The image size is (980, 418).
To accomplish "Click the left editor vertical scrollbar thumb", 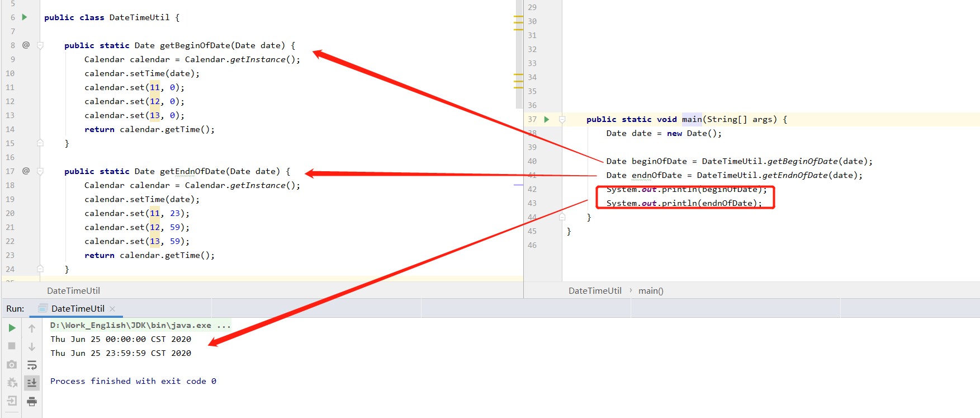I will point(519,54).
